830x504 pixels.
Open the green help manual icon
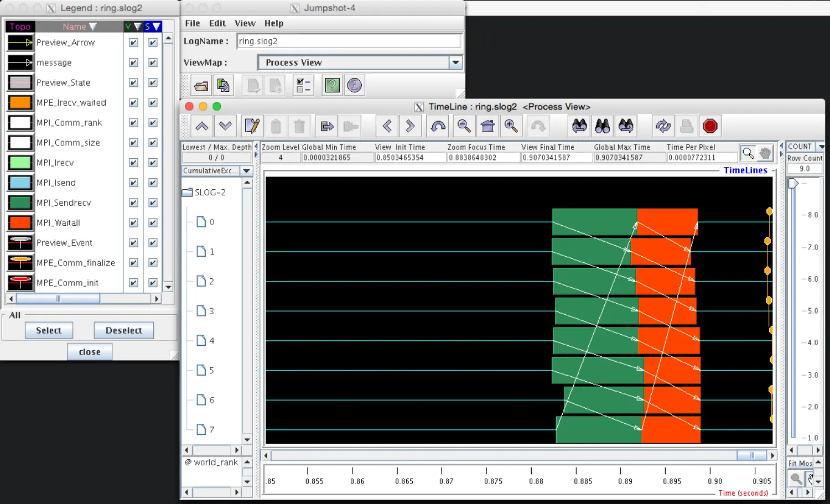point(332,86)
